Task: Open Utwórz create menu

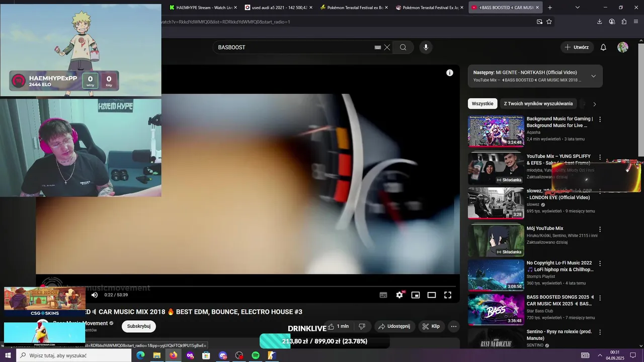Action: coord(577,47)
